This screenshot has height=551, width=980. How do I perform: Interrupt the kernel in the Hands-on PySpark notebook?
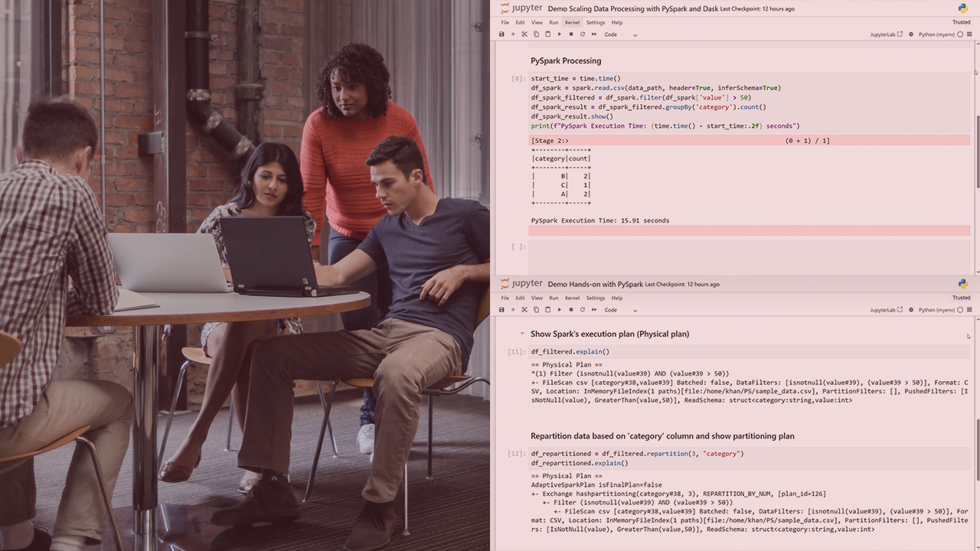coord(570,310)
